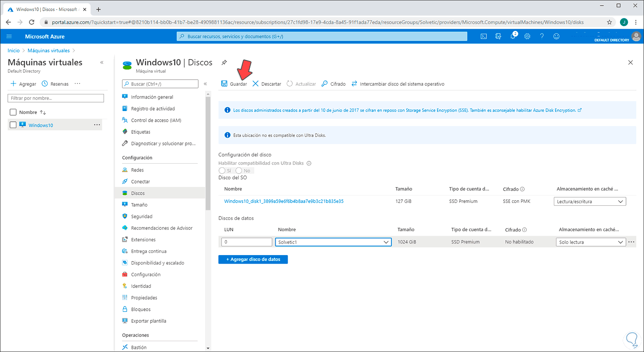
Task: Open the Directory and subscription filter icon
Action: pyautogui.click(x=498, y=36)
